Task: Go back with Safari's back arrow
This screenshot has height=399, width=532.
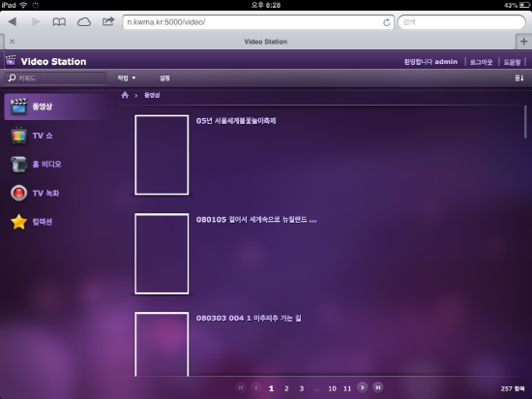Action: coord(13,22)
